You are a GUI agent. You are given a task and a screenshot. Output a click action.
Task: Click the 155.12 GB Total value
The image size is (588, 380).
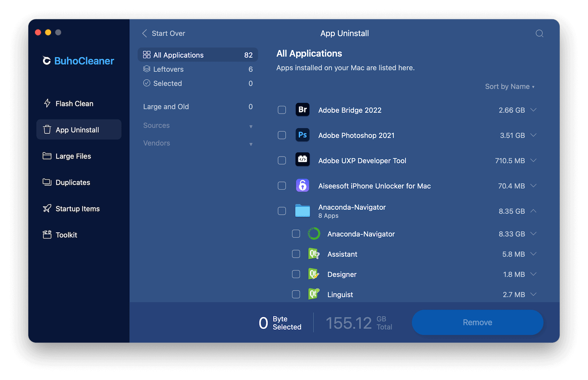[x=359, y=323]
